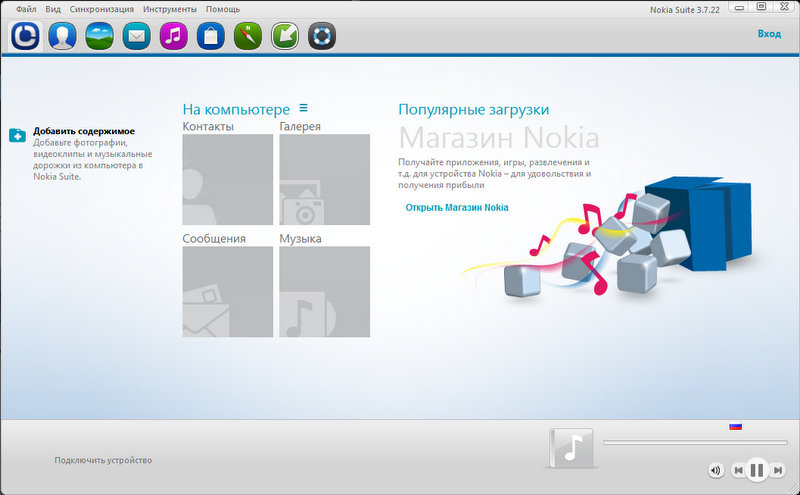Open the Gallery landscape icon in toolbar
Image resolution: width=800 pixels, height=495 pixels.
(99, 36)
